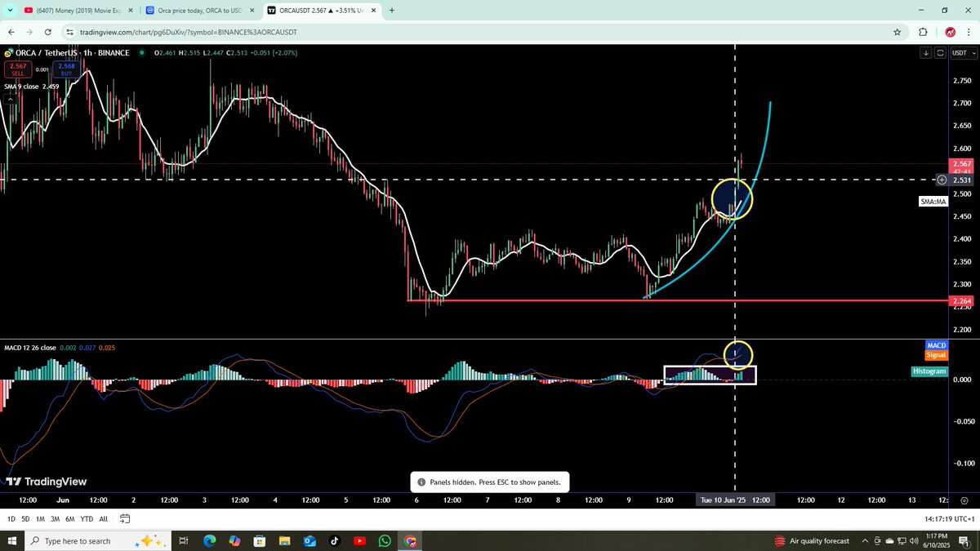This screenshot has width=980, height=551.
Task: Select the 1M time range
Action: coord(40,519)
